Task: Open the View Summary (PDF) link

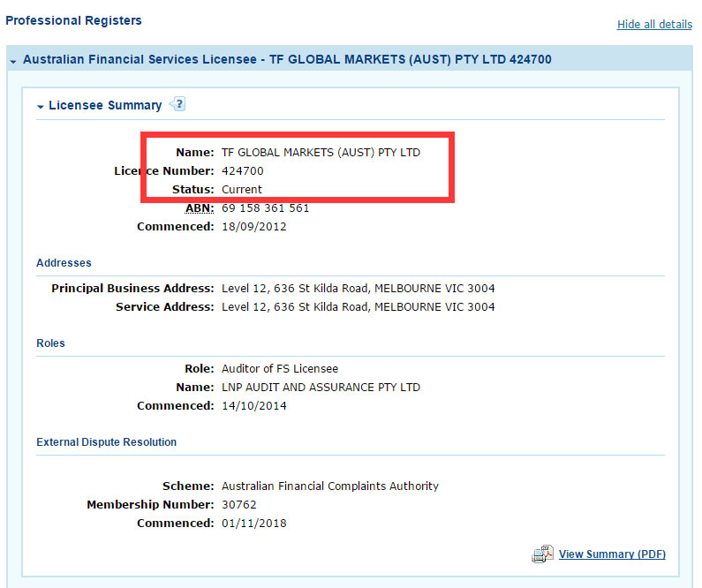Action: [x=612, y=554]
